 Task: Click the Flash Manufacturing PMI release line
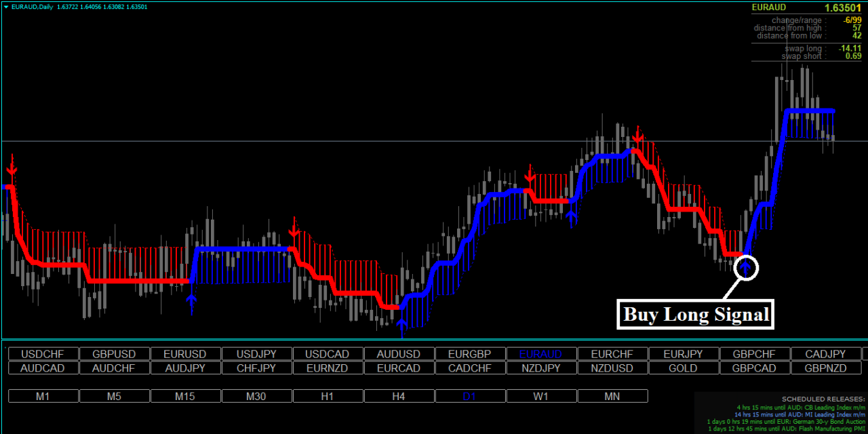point(787,429)
